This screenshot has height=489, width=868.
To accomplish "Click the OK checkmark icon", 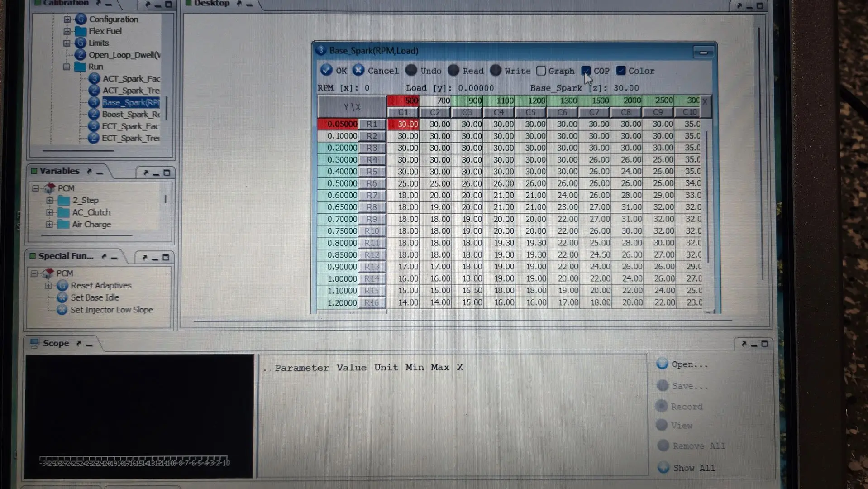I will click(326, 70).
